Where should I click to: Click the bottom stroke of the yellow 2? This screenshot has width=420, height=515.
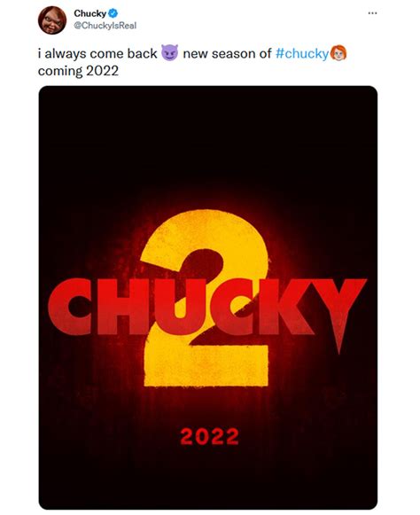[206, 365]
